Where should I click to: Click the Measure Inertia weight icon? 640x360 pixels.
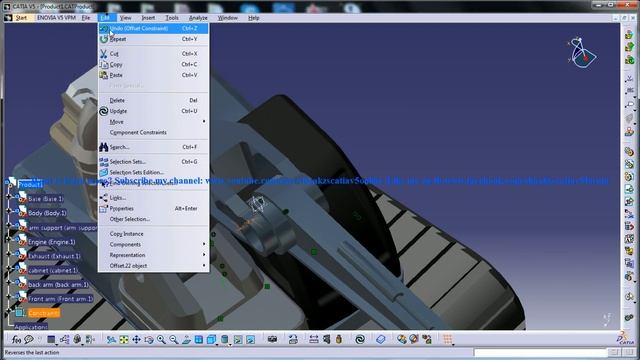coord(339,339)
